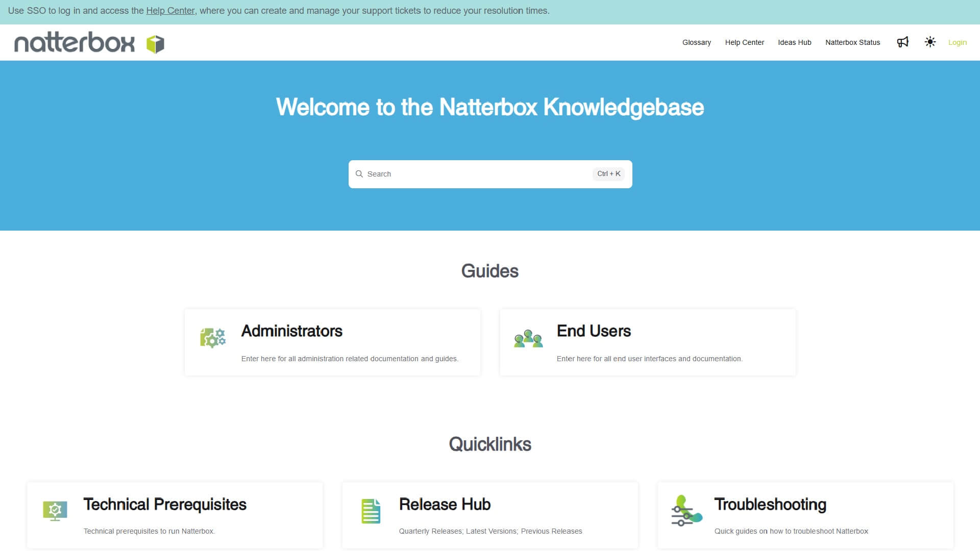Click 'Quarterly Releases; Latest Versions; Previous Releases' text

click(491, 531)
